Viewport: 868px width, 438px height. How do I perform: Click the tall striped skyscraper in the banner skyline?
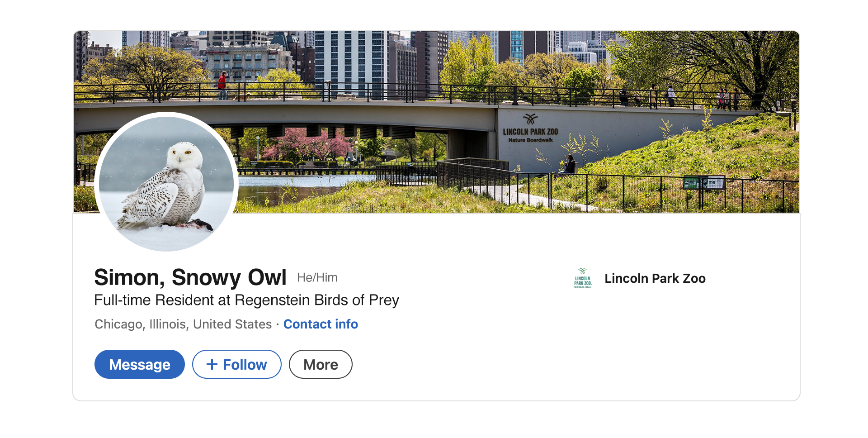tap(351, 63)
